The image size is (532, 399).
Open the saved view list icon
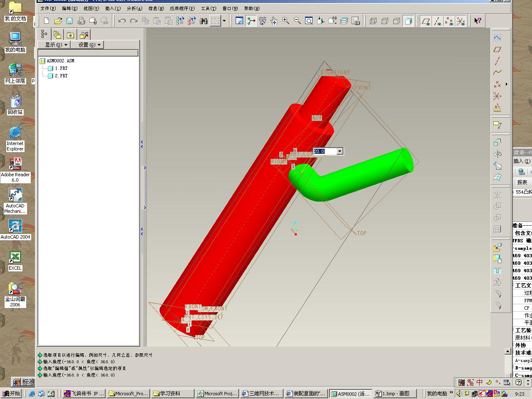pos(332,21)
